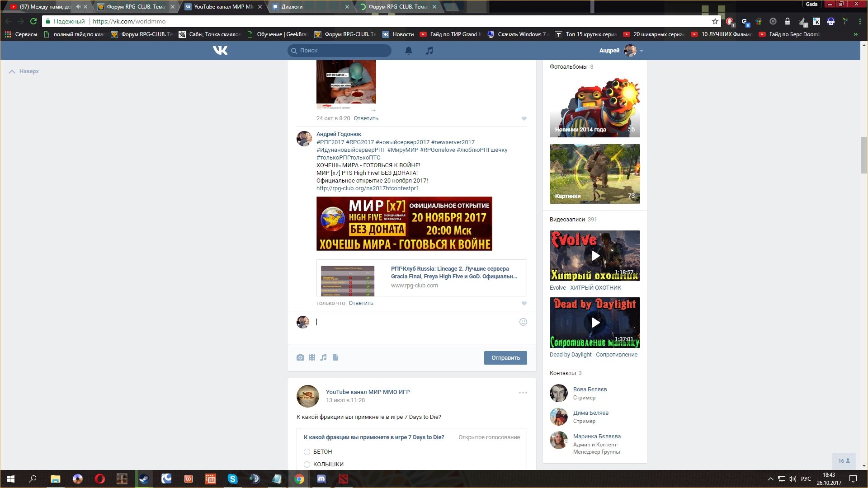
Task: Like Андрей Годонюк's comment
Action: coord(524,304)
